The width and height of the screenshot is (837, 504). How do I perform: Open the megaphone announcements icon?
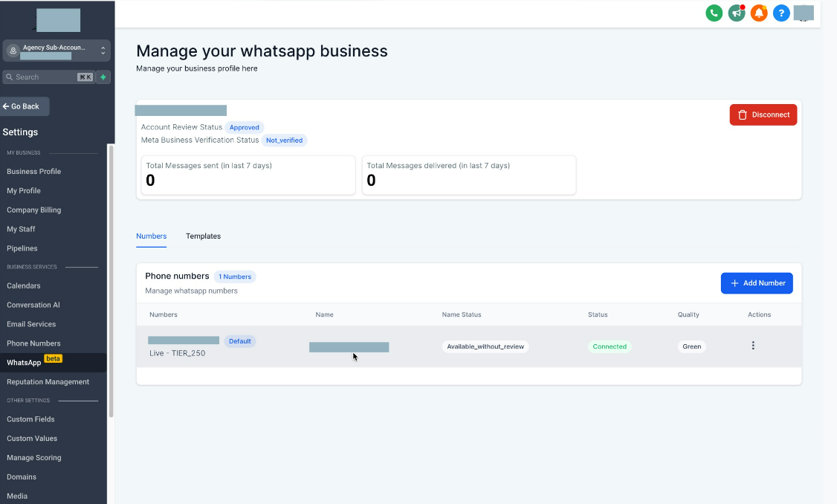[737, 13]
